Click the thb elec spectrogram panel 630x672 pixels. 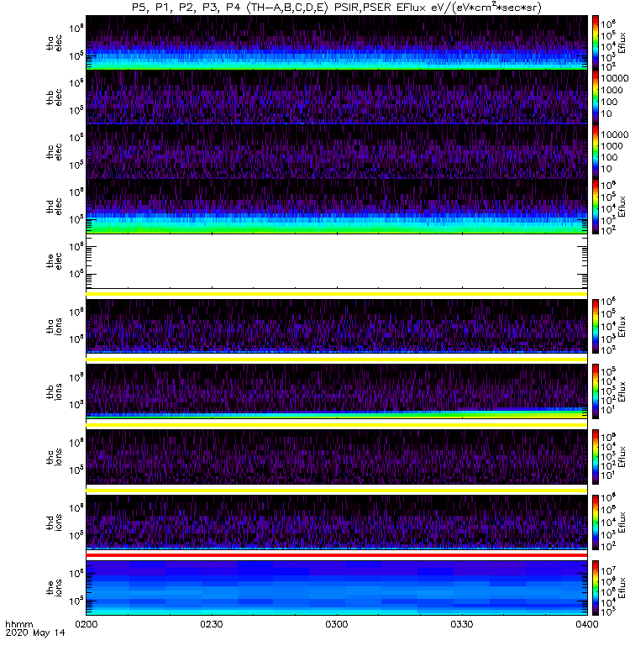(337, 97)
